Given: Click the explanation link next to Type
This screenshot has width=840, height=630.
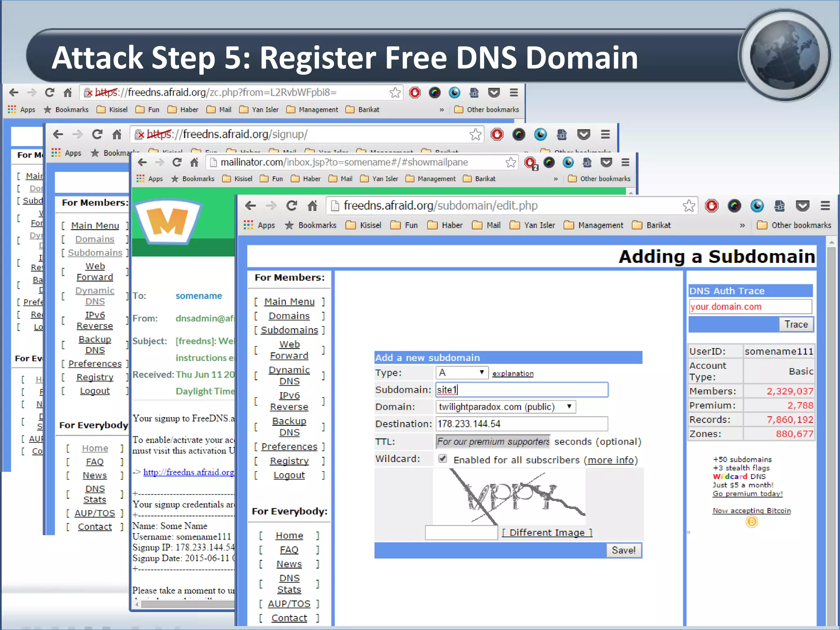Looking at the screenshot, I should click(x=513, y=374).
